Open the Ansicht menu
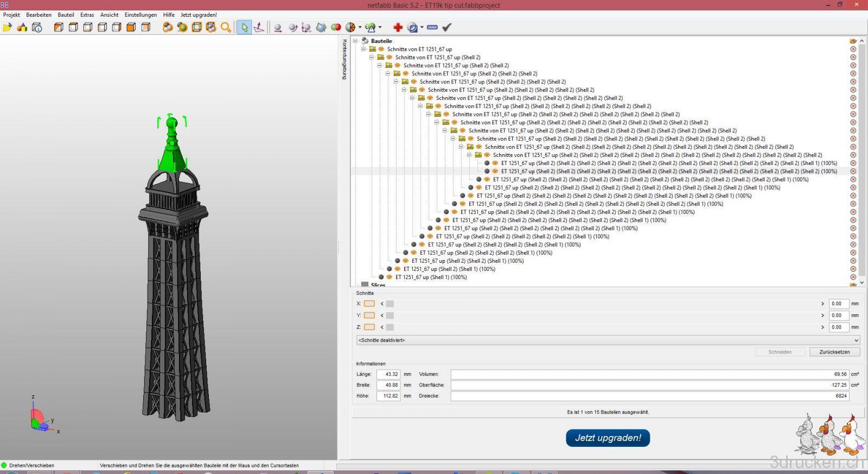Screen dimensions: 868x474 coord(110,15)
